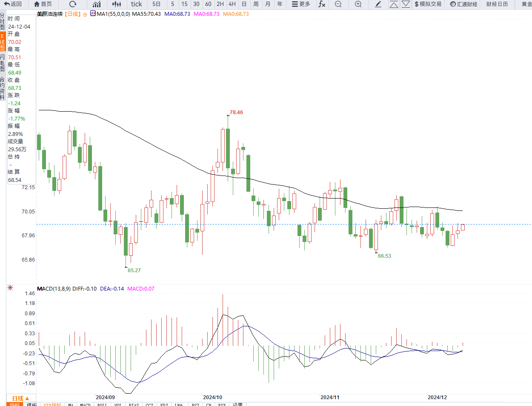532x406 pixels.
Task: Click the zoom out magnifier icon
Action: pos(338,4)
